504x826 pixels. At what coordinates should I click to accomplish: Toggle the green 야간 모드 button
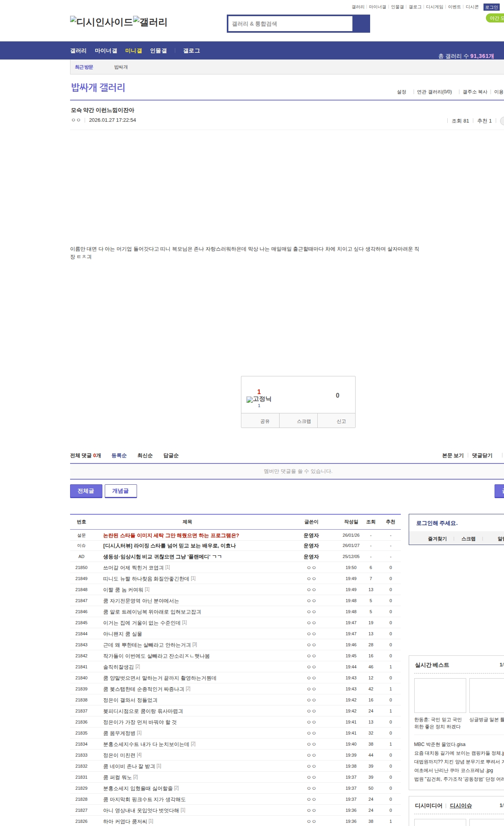pyautogui.click(x=495, y=18)
